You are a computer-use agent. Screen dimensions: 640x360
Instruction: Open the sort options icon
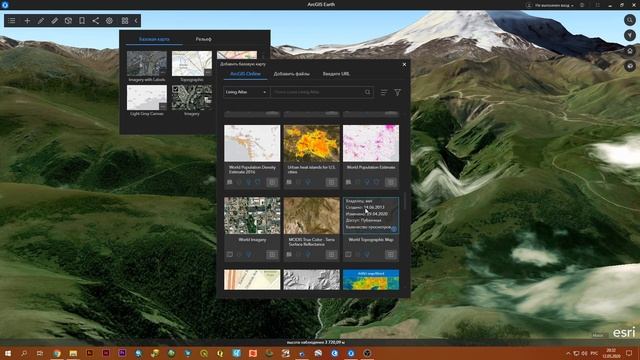(x=384, y=93)
